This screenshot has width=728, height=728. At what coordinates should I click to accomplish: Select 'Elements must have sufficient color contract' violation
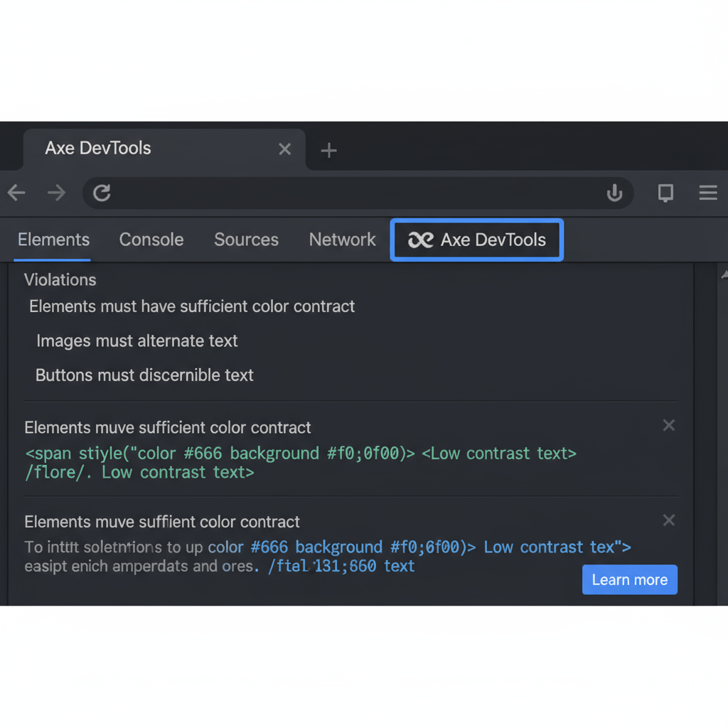tap(192, 306)
